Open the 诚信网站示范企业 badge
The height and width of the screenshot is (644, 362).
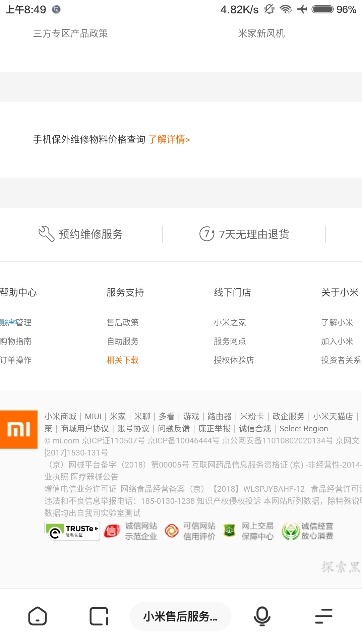click(x=131, y=531)
